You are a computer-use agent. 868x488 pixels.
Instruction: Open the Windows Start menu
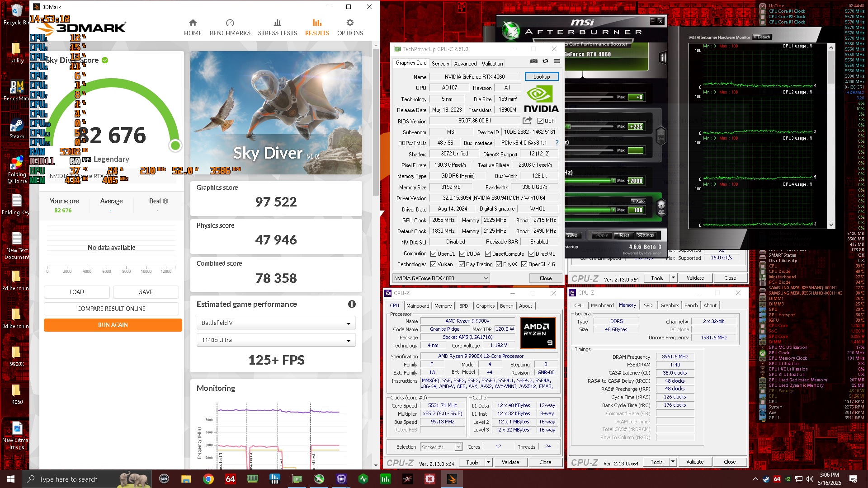(x=11, y=479)
